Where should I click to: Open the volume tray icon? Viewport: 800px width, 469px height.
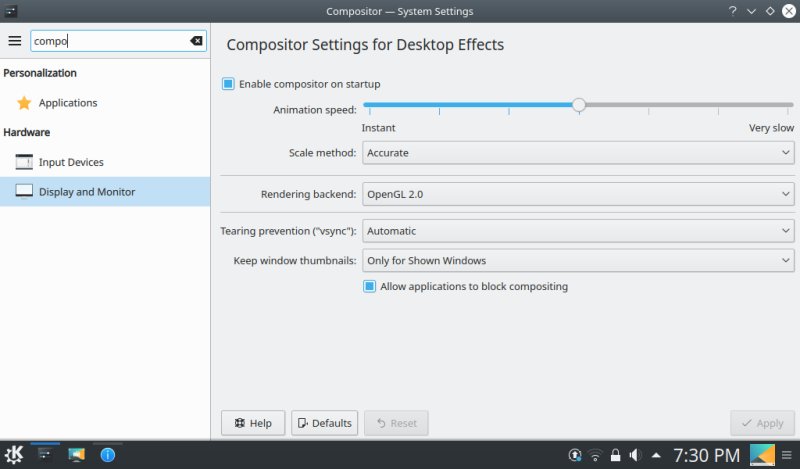point(635,455)
